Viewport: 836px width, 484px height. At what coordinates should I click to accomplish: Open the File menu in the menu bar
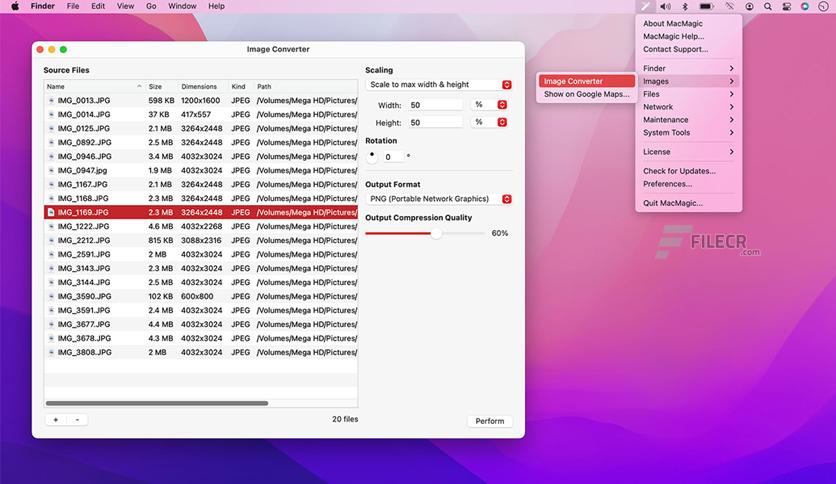[73, 6]
